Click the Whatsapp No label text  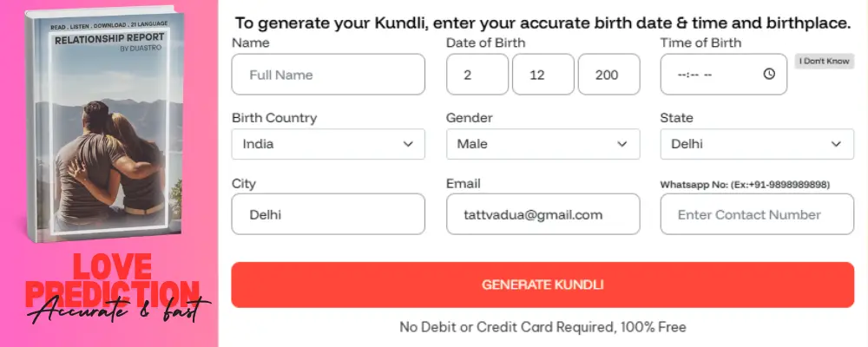click(x=745, y=185)
